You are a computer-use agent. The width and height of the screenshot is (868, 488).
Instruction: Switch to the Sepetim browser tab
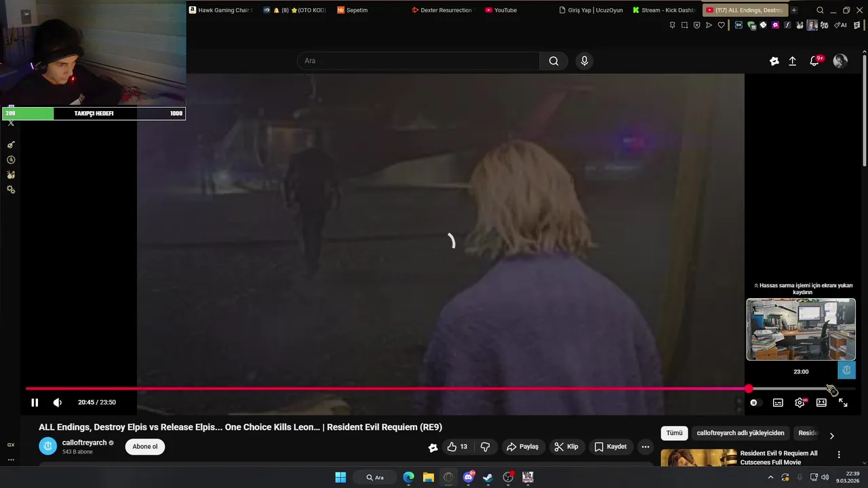[353, 10]
